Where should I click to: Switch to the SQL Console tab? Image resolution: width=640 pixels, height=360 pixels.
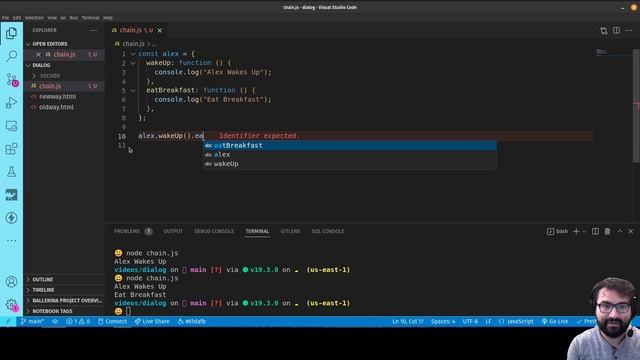pyautogui.click(x=328, y=231)
